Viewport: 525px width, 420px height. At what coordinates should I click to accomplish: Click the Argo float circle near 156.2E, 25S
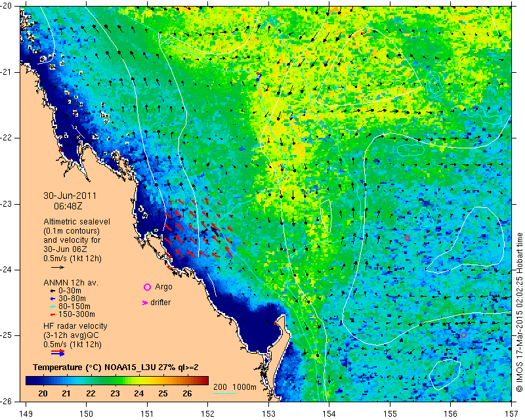[463, 335]
